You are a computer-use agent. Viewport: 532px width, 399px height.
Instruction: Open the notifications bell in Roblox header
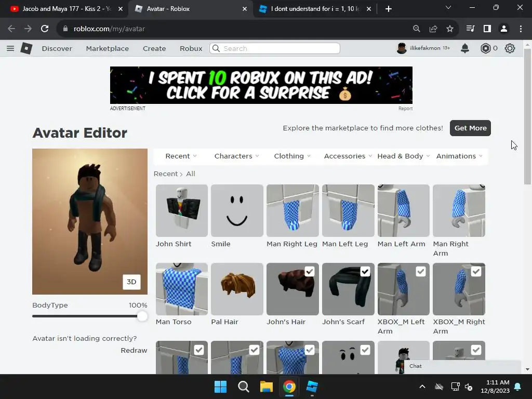(465, 48)
